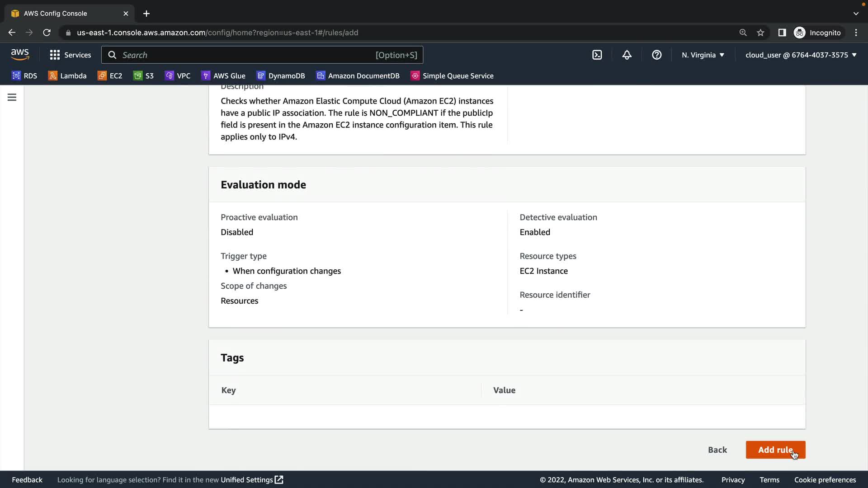This screenshot has width=868, height=488.
Task: Open the notifications bell
Action: 627,55
